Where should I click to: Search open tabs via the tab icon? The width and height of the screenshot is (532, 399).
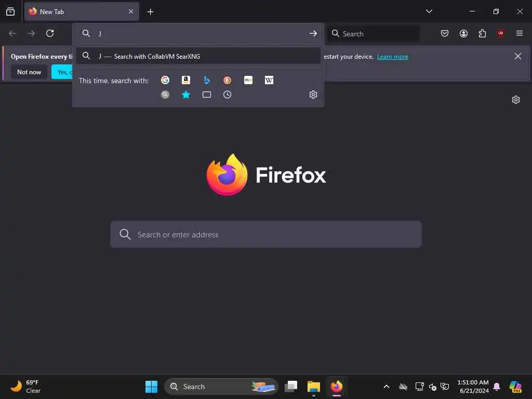click(207, 95)
